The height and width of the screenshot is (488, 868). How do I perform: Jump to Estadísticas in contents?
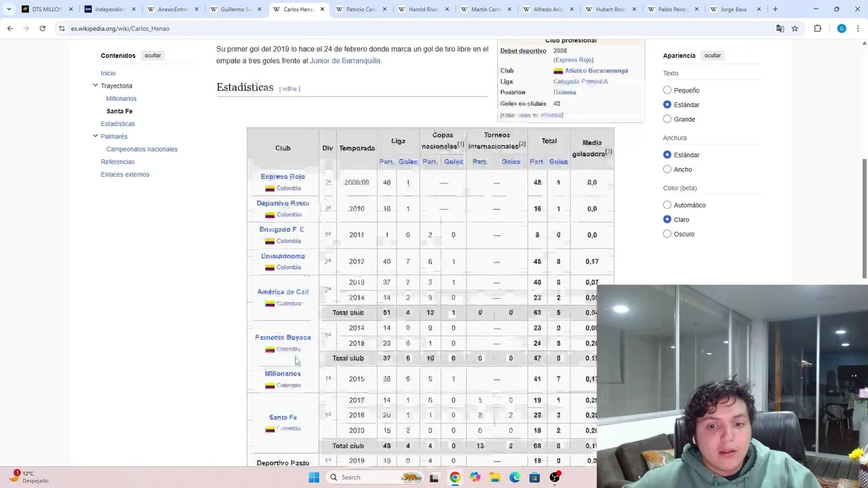[x=117, y=124]
